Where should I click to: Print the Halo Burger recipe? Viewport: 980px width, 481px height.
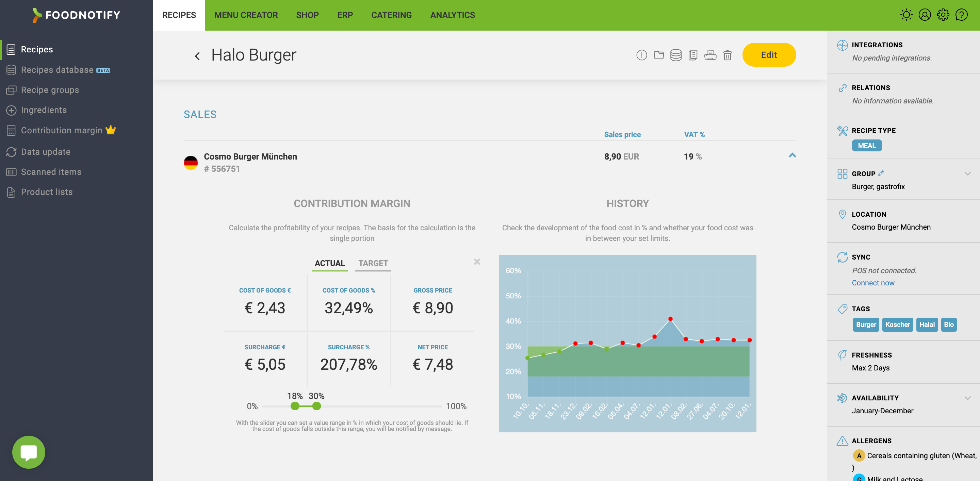pos(710,55)
